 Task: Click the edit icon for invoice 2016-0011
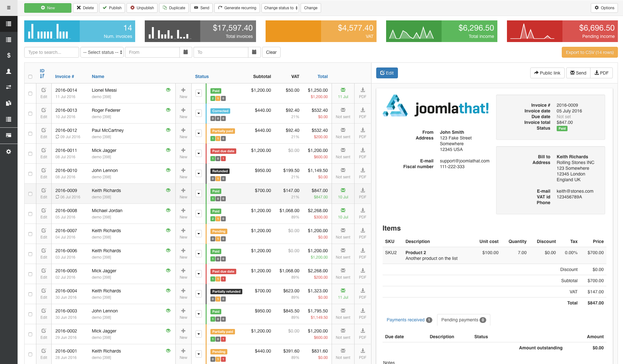pyautogui.click(x=44, y=150)
